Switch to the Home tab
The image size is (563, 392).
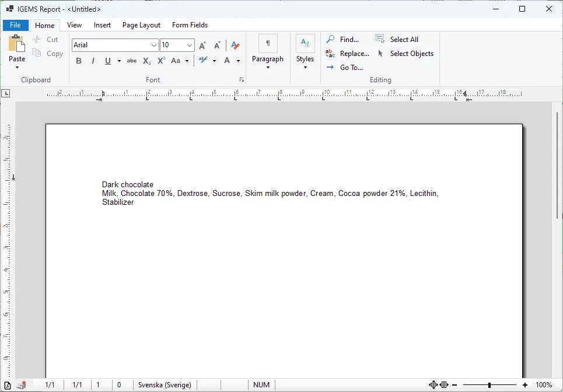45,26
